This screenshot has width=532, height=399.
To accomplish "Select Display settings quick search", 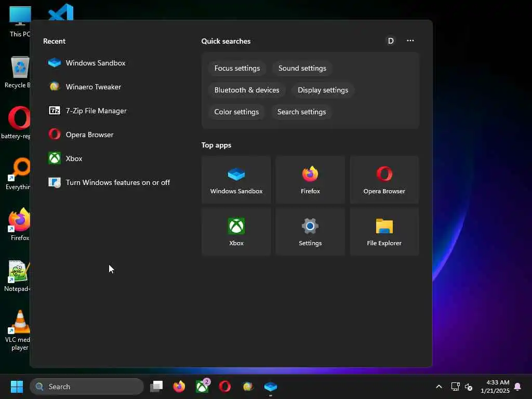I will point(323,90).
